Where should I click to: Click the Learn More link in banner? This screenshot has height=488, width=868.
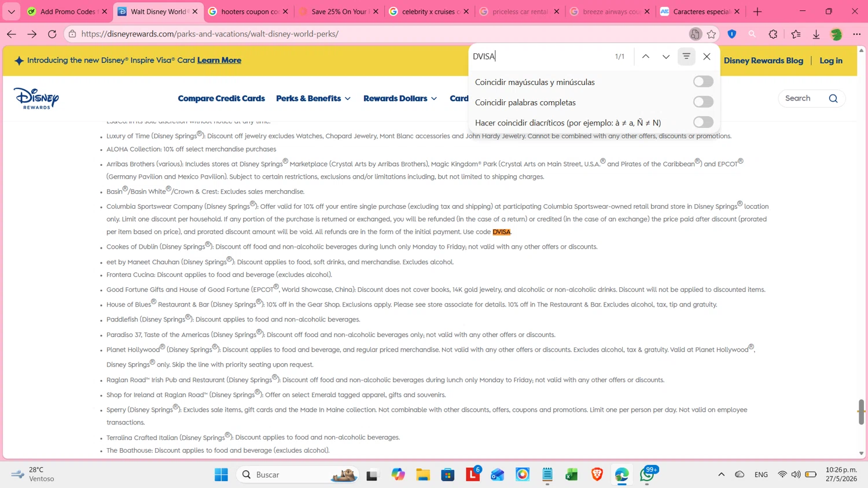tap(219, 60)
